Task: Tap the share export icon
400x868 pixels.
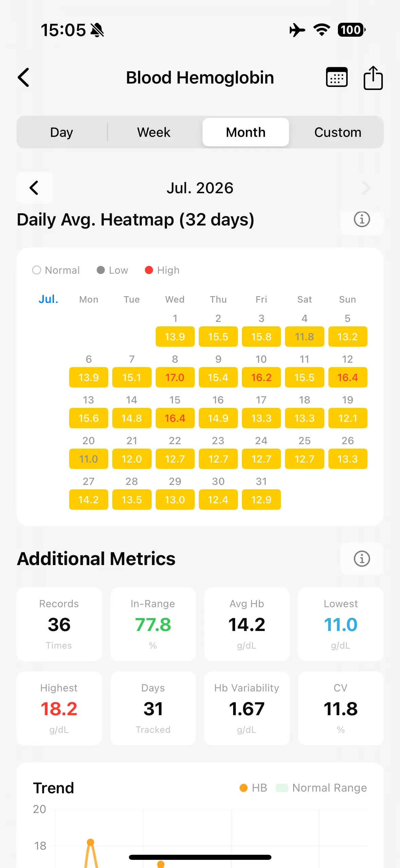Action: [x=373, y=78]
